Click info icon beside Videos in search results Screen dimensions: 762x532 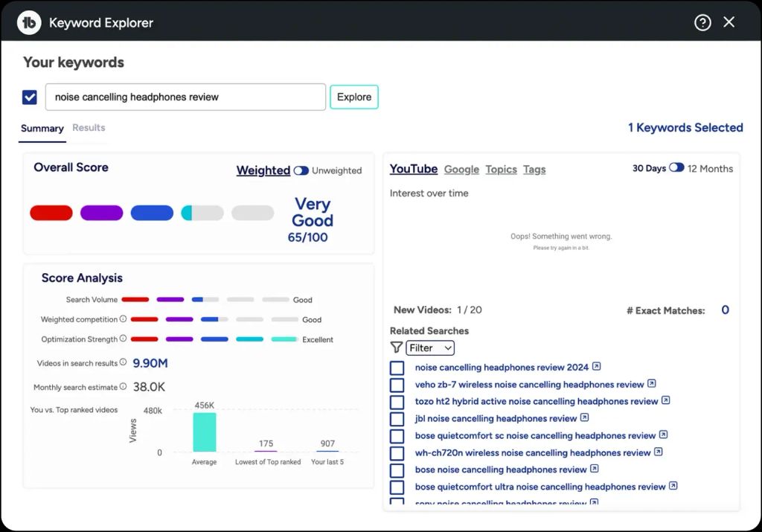tap(124, 363)
